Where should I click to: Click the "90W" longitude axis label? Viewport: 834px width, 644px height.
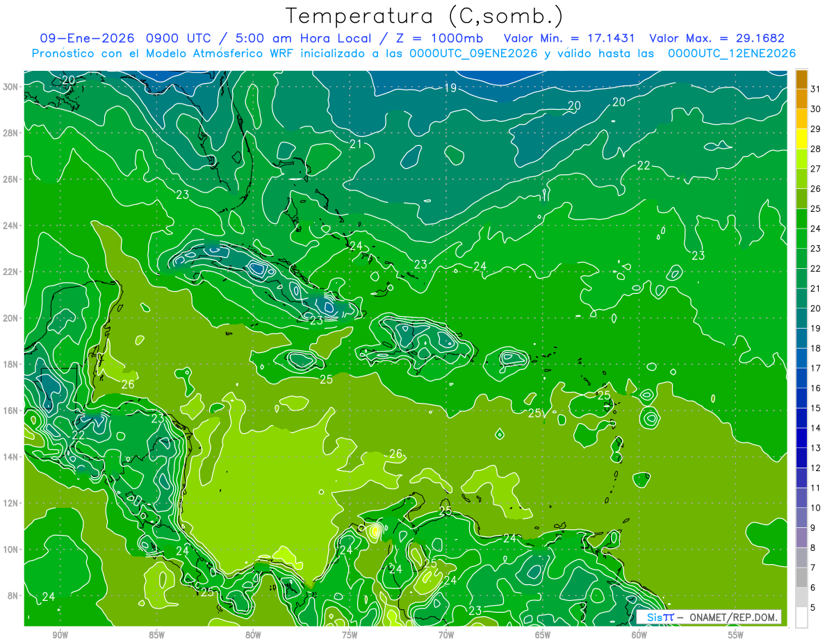(x=60, y=635)
